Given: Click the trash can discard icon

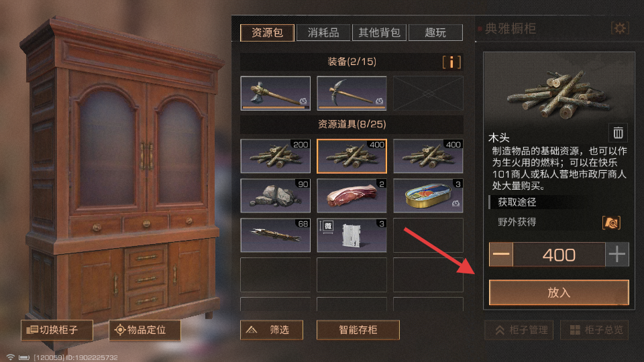Looking at the screenshot, I should (x=618, y=133).
